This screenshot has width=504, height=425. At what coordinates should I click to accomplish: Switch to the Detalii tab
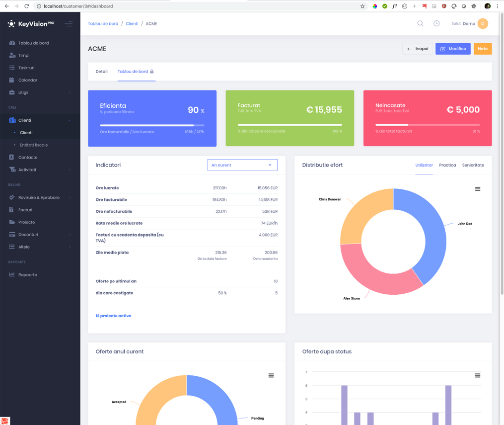coord(102,72)
